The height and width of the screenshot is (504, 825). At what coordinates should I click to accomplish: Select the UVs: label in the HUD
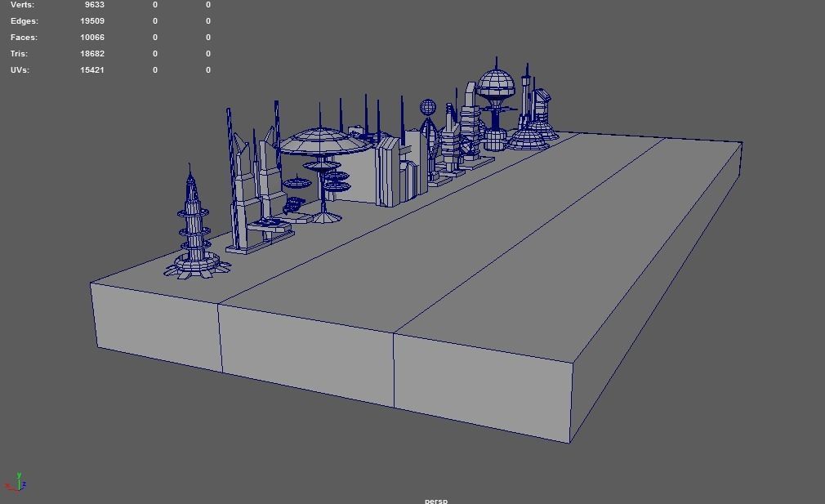click(20, 70)
